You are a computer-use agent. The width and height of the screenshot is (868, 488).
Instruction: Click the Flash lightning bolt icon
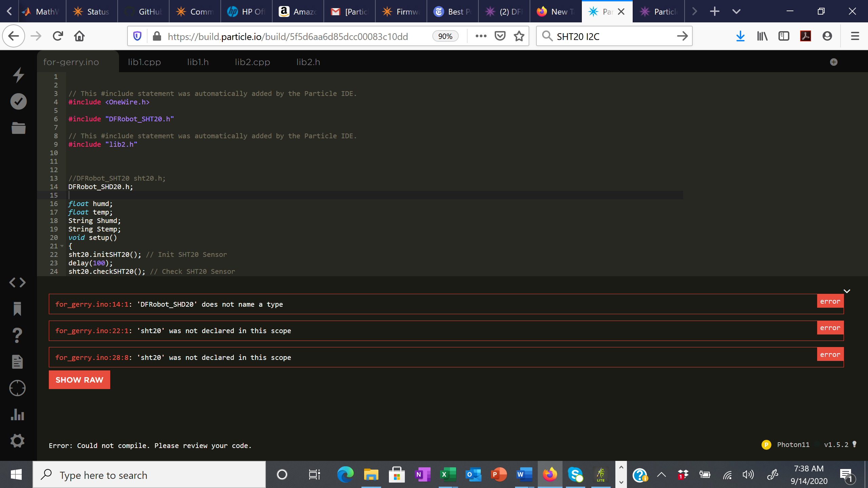click(18, 75)
